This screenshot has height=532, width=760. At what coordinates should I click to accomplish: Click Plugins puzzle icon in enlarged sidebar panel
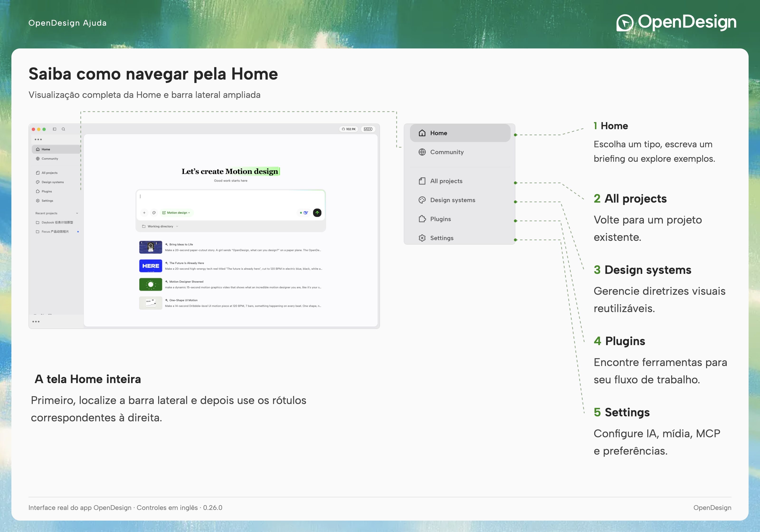422,219
